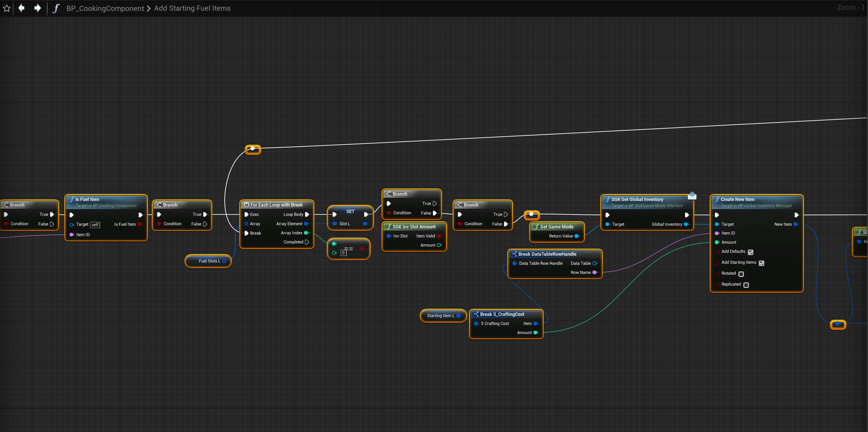Uncheck the Add Starting Items checkbox

coord(761,263)
